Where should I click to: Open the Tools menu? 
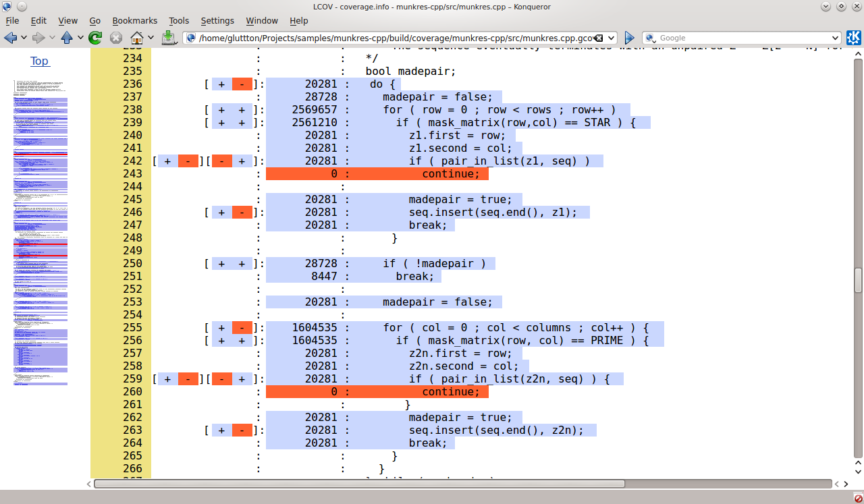pos(179,21)
